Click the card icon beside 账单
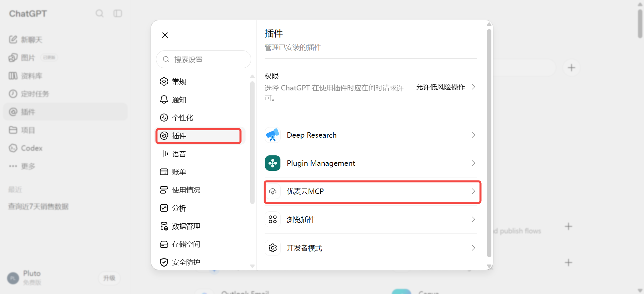 click(164, 172)
